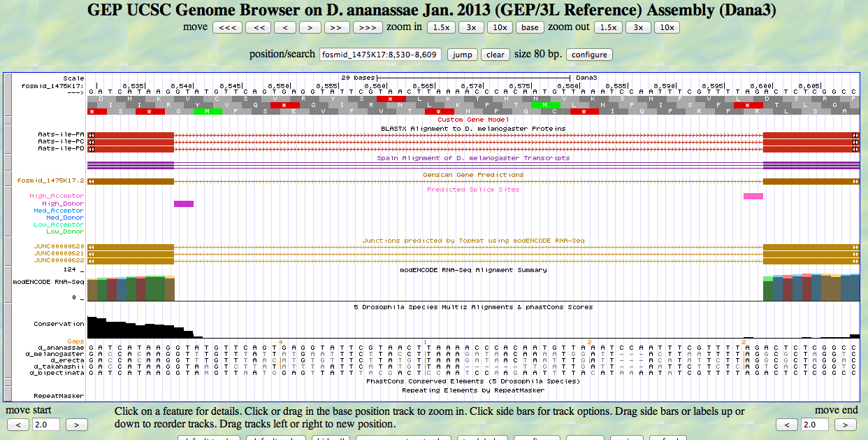Zoom in 3x
This screenshot has width=868, height=440.
[x=471, y=27]
